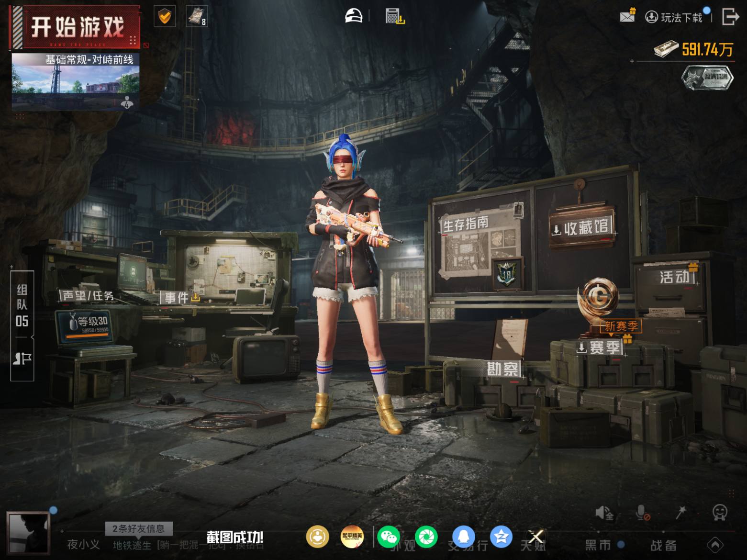747x560 pixels.
Task: Click the 新赛季 orange label
Action: 621,326
